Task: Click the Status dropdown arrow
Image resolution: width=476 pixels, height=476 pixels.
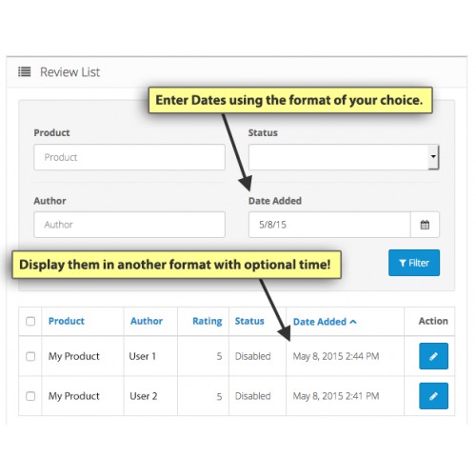Action: (x=433, y=157)
